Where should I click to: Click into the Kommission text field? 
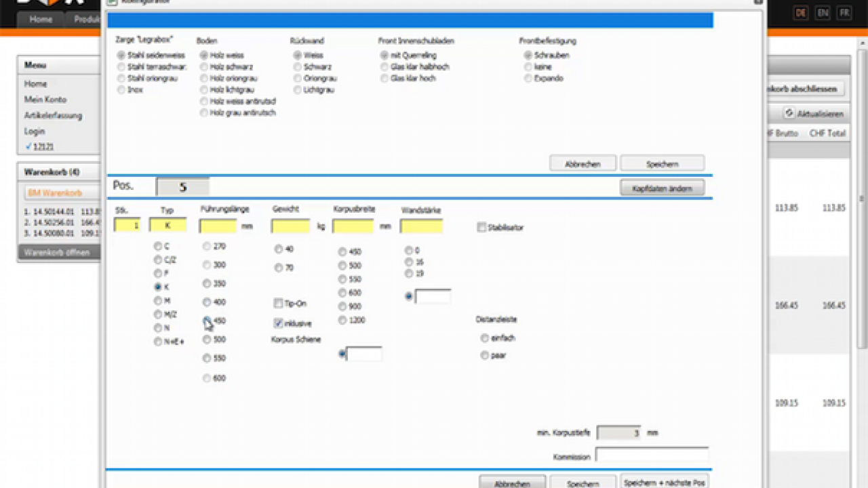[x=652, y=455]
